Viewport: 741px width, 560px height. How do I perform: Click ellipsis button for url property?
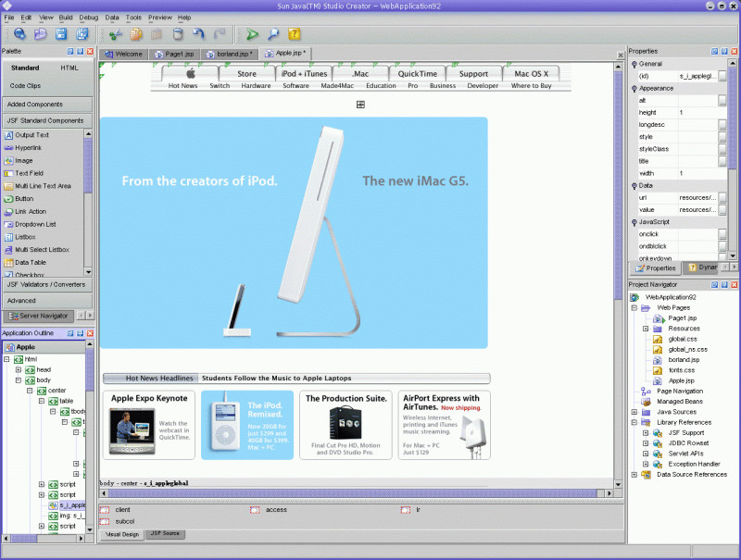point(722,198)
